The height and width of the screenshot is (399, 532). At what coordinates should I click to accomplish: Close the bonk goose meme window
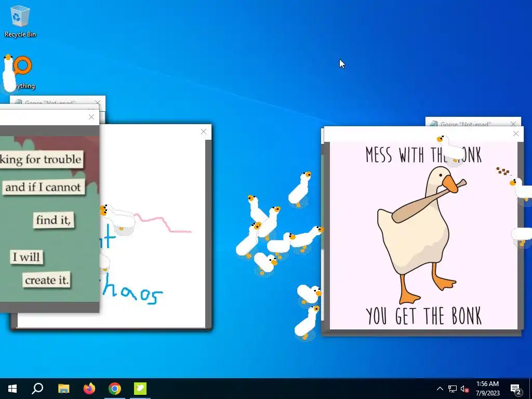[516, 134]
